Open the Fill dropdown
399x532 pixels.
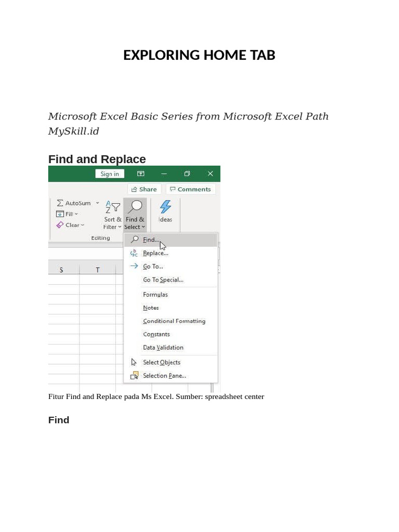pyautogui.click(x=68, y=214)
